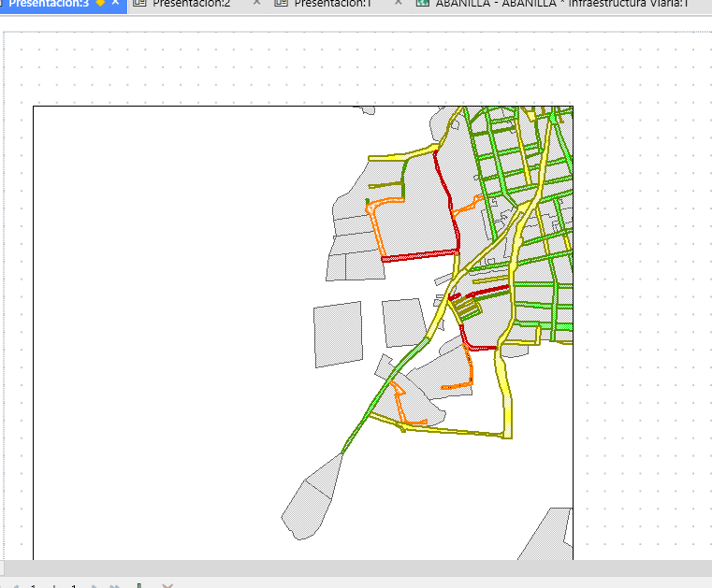This screenshot has width=712, height=588.
Task: Click the current page number field
Action: click(33, 586)
